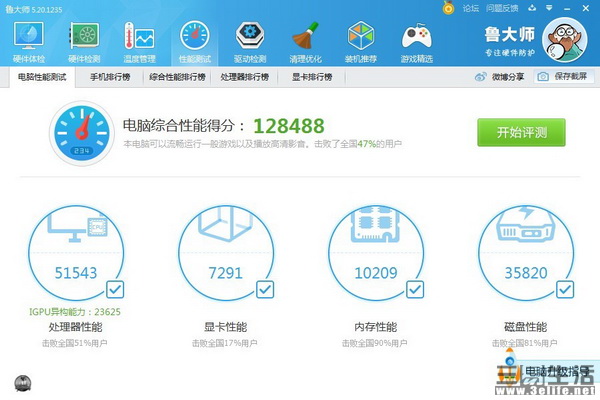This screenshot has height=400, width=600.
Task: Toggle the 磁盘性能 test checkbox
Action: pos(565,289)
